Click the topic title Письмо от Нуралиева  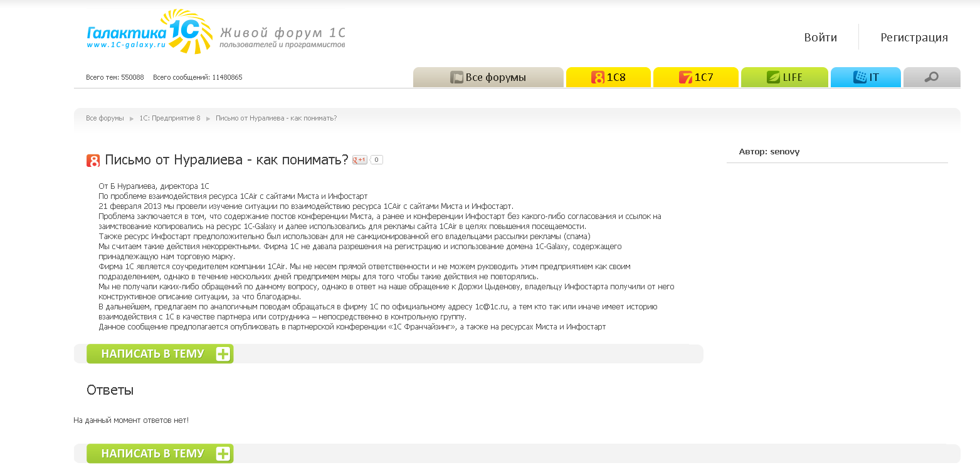(226, 160)
